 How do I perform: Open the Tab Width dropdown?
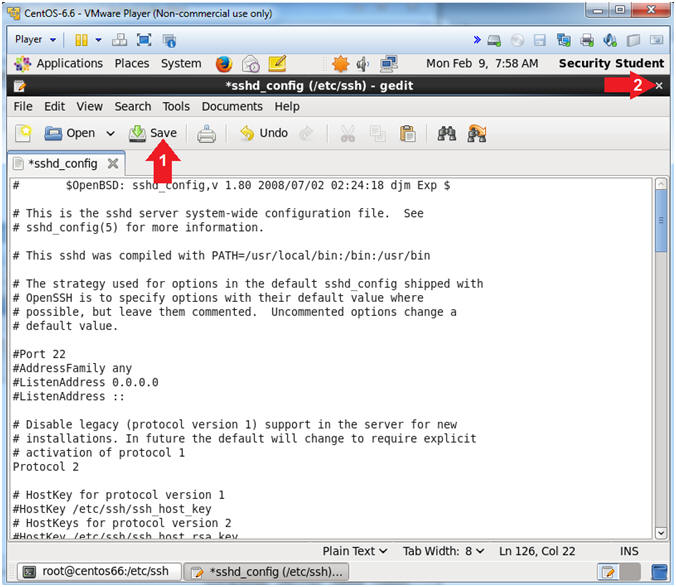pos(444,551)
